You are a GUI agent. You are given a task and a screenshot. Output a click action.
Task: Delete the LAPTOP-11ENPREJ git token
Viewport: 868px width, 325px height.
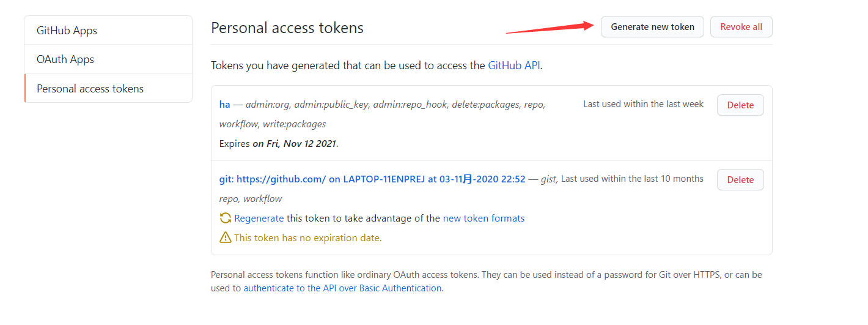point(740,179)
